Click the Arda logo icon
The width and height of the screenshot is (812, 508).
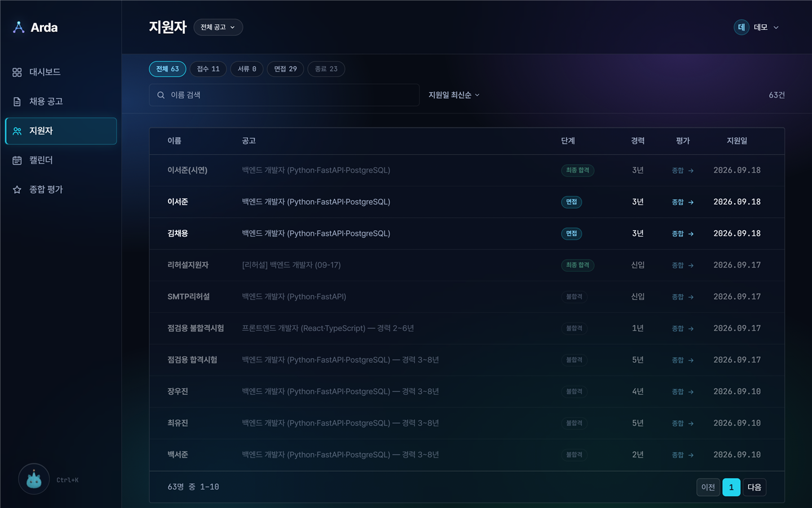point(19,27)
